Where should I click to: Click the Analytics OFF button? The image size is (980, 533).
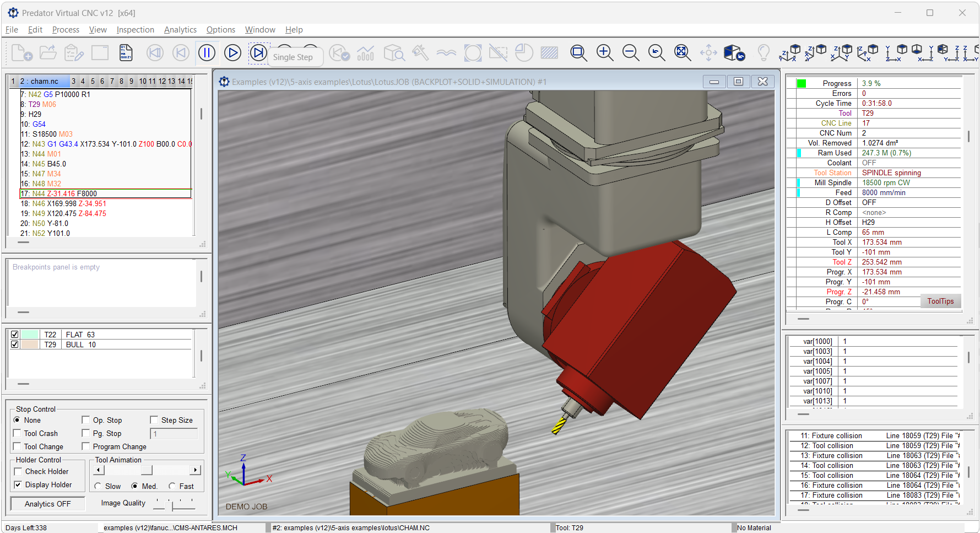click(x=47, y=503)
